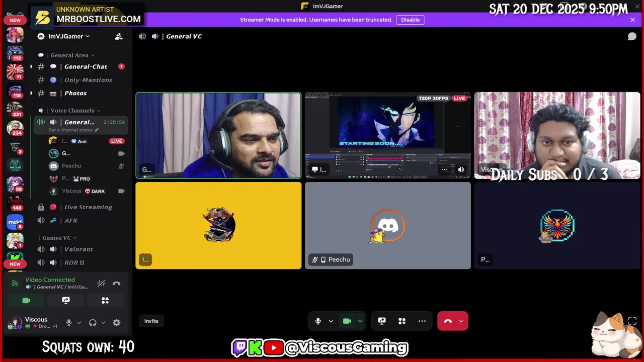This screenshot has width=644, height=362.
Task: Click the user with PRO badge
Action: coord(87,178)
